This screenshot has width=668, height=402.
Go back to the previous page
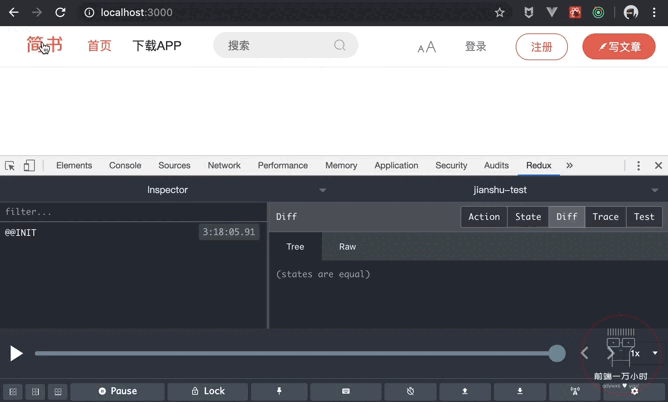click(x=14, y=12)
